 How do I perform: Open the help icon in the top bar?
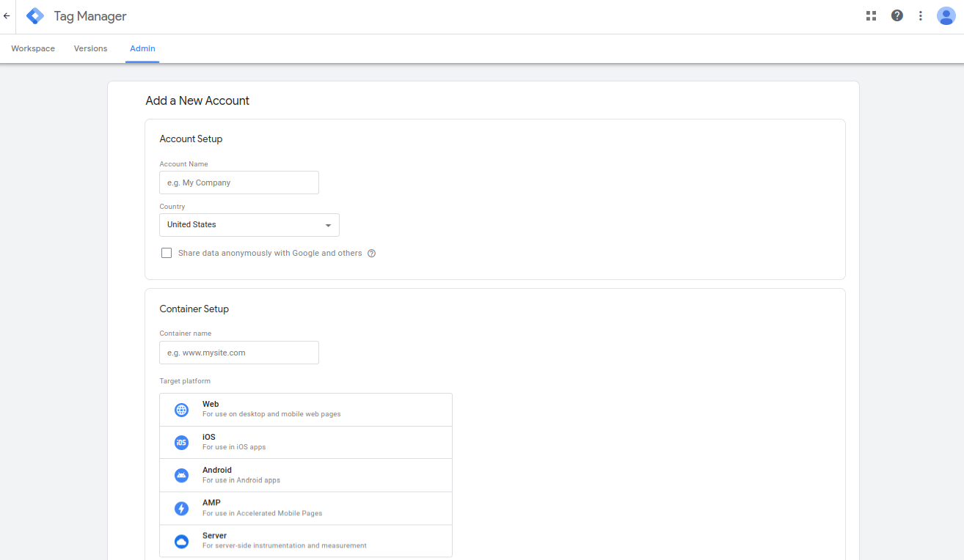click(897, 15)
